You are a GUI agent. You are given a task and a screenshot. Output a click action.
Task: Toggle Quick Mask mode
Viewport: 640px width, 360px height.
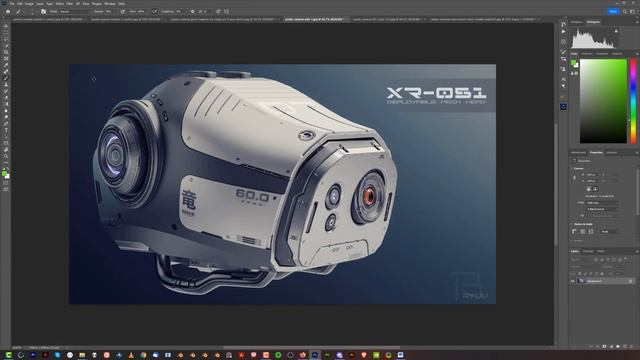(6, 182)
